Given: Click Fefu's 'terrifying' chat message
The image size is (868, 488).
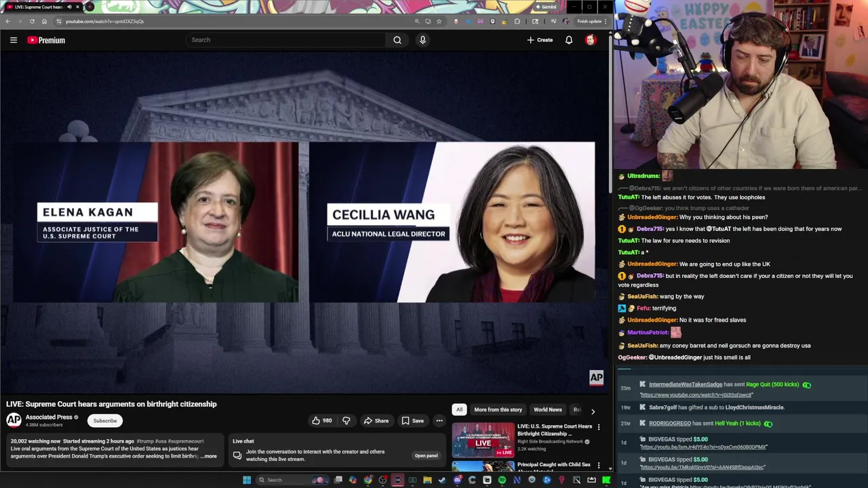Looking at the screenshot, I should tap(647, 308).
